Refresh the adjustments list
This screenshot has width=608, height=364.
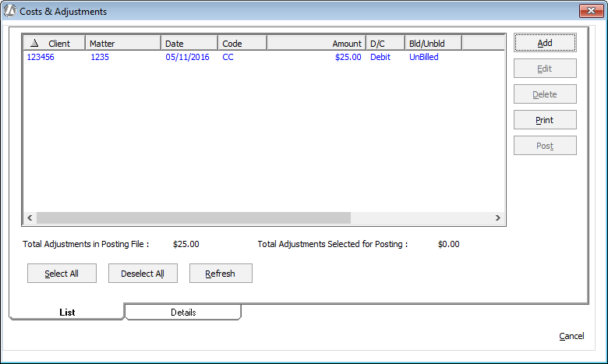(221, 274)
